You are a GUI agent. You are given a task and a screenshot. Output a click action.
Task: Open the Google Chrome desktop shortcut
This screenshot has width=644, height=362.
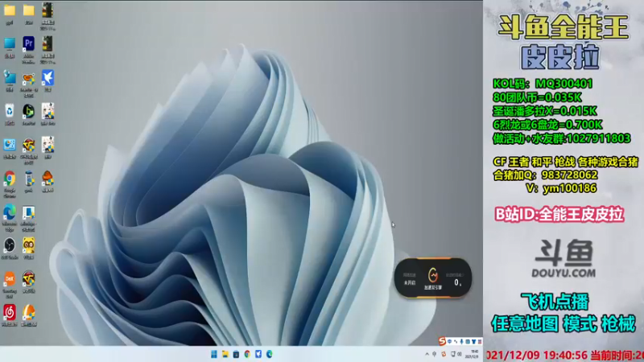(x=10, y=179)
